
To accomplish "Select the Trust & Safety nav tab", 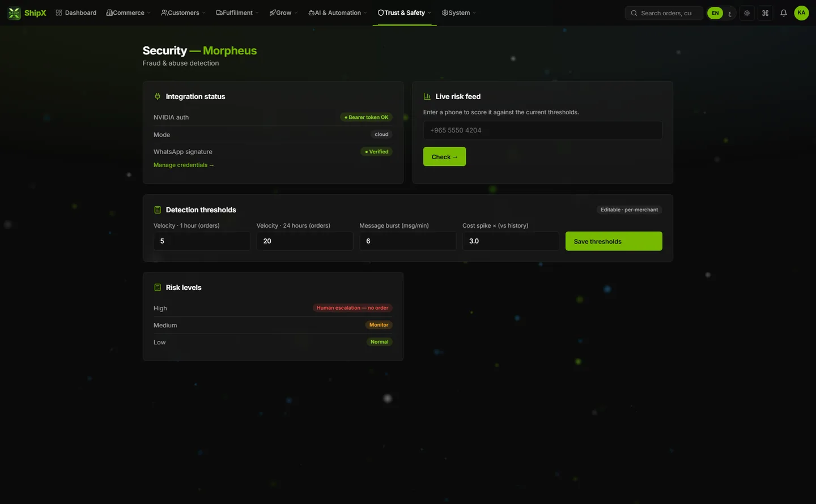I will tap(405, 13).
